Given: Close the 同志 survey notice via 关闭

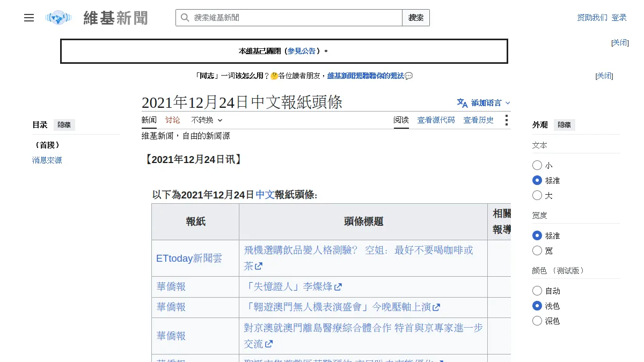Looking at the screenshot, I should 604,76.
